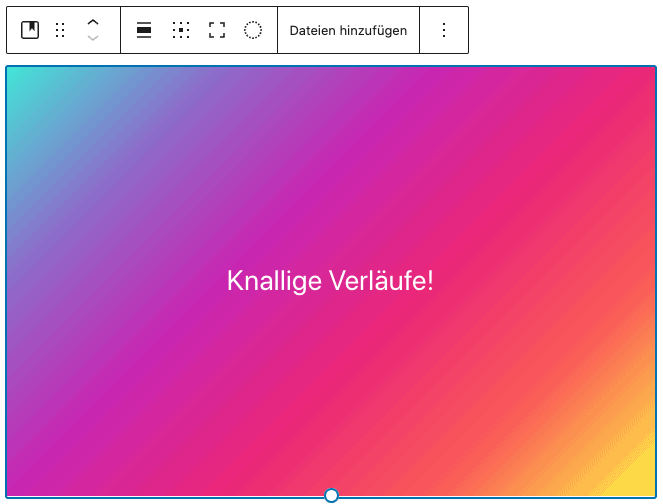Click the cover height resize handle circle
The width and height of the screenshot is (663, 504).
pos(332,495)
